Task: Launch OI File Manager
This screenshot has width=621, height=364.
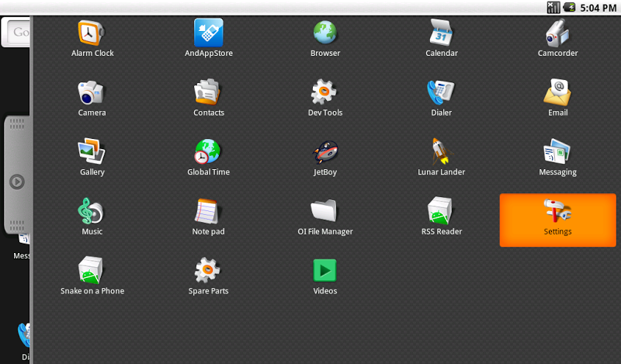Action: tap(324, 217)
